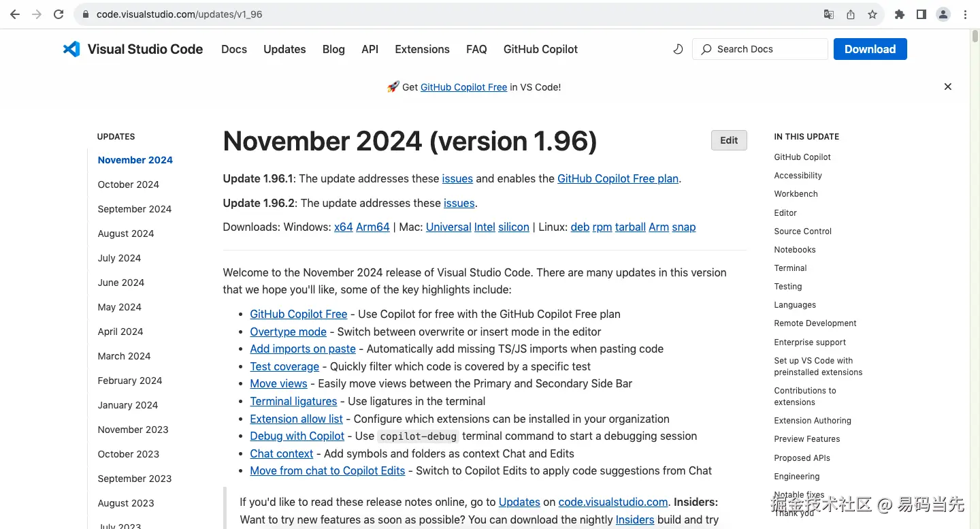
Task: Open the GitHub Copilot nav item
Action: pos(540,49)
